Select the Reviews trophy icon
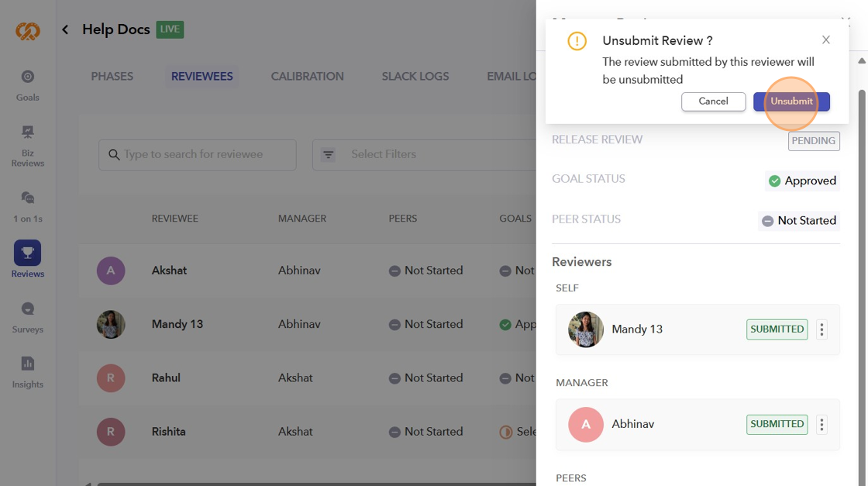Viewport: 868px width, 486px height. (28, 253)
